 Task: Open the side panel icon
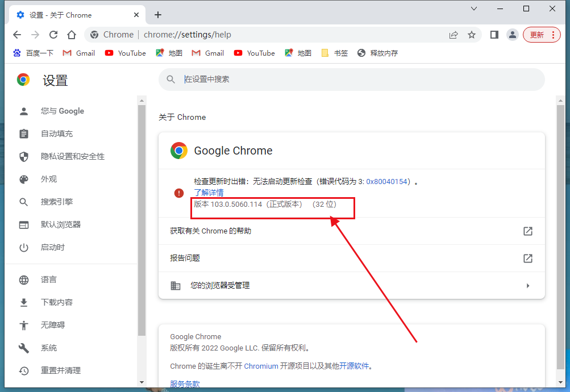click(x=494, y=35)
